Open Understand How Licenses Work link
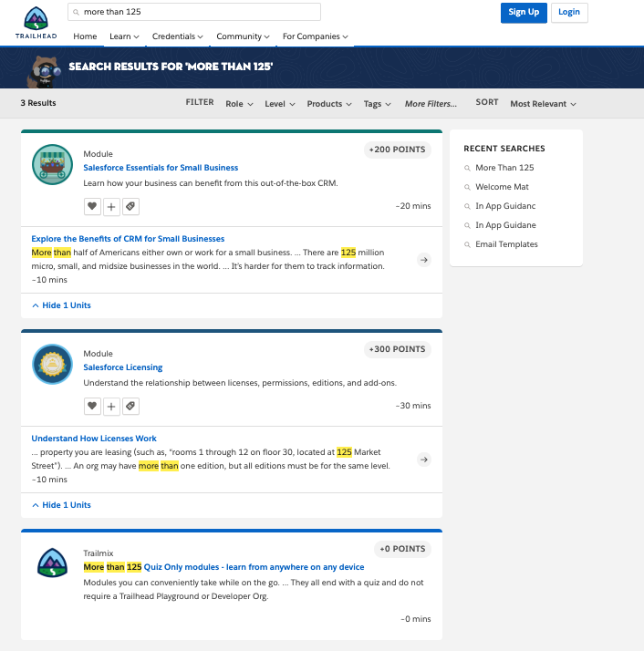The image size is (644, 651). (x=94, y=439)
